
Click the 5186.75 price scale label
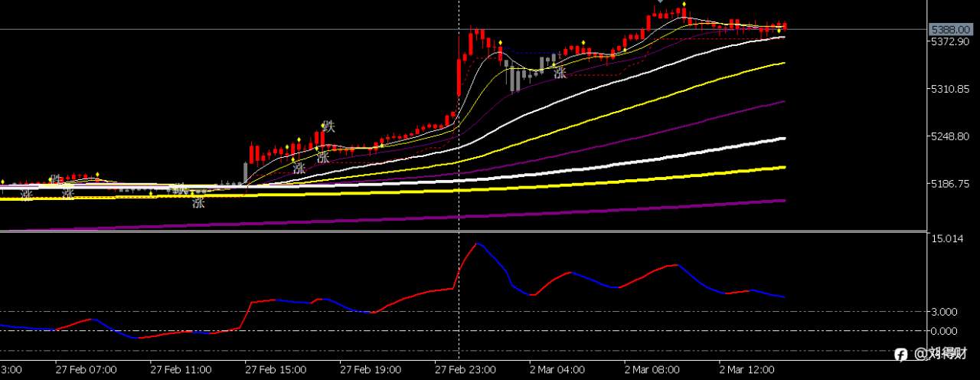[949, 184]
